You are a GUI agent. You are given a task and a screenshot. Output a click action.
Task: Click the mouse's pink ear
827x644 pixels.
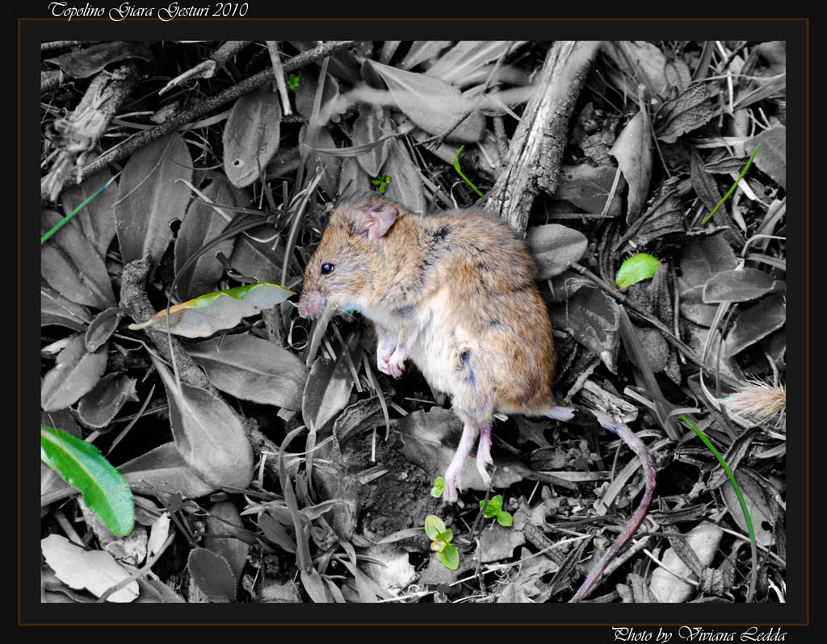380,220
